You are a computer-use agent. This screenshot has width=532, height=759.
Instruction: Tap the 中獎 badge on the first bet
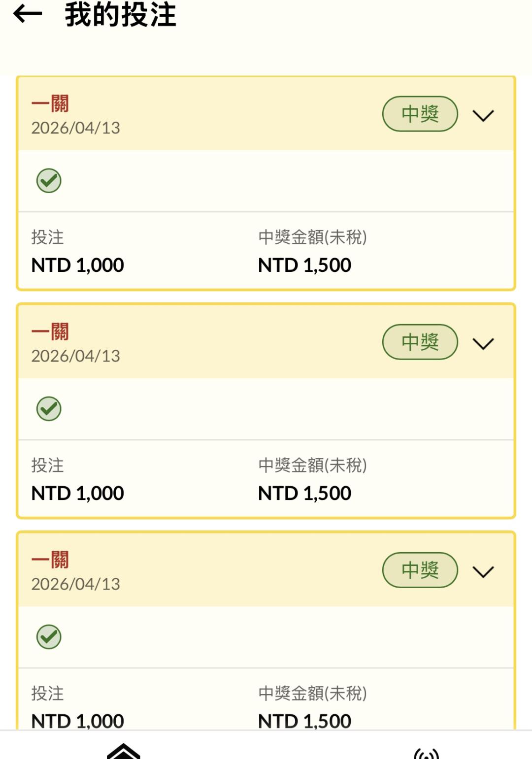[420, 114]
